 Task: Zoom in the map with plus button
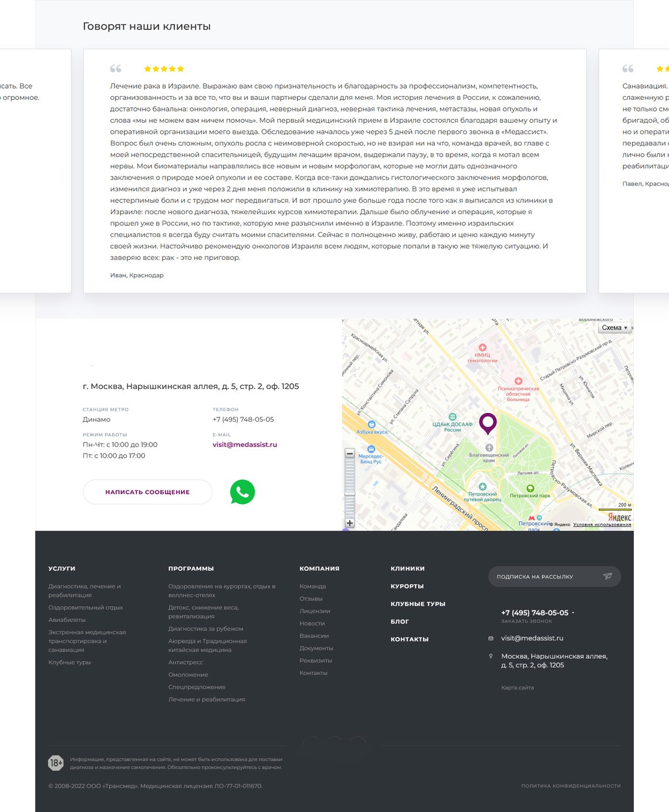coord(350,523)
